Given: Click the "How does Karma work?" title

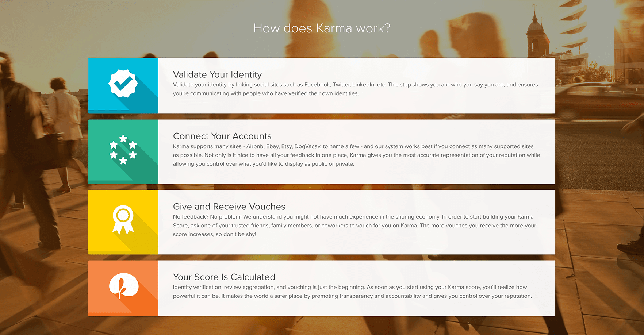Looking at the screenshot, I should click(322, 28).
